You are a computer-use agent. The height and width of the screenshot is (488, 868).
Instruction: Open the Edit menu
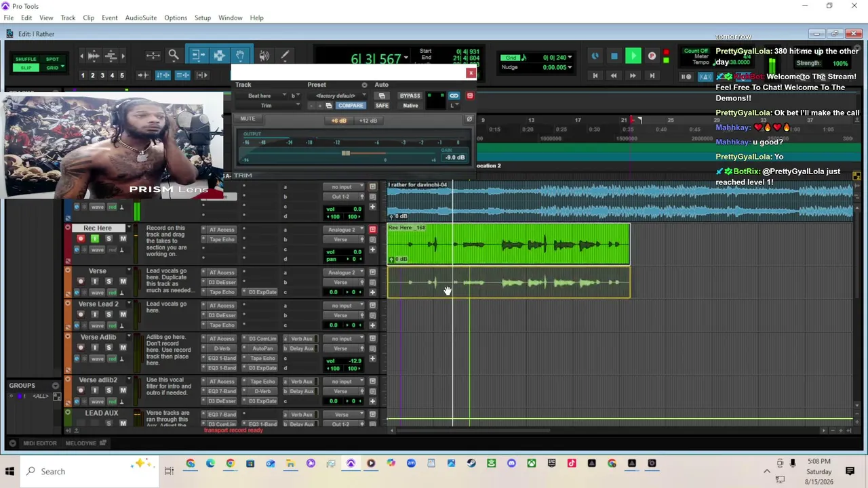click(26, 18)
